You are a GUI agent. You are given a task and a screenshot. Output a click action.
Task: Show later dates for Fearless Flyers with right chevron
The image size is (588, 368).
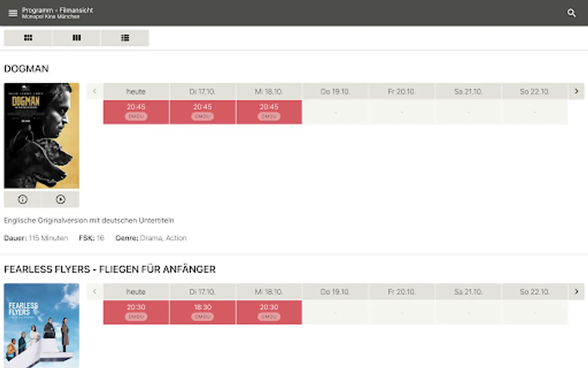(577, 292)
